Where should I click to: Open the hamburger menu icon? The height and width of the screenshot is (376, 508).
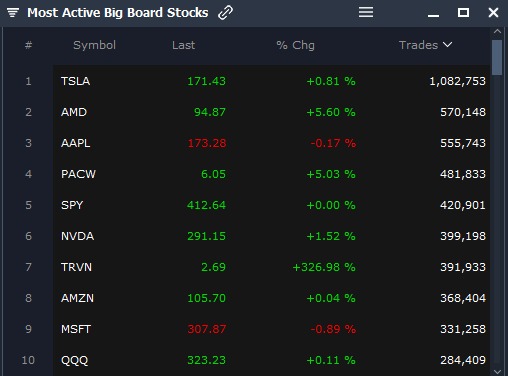pyautogui.click(x=366, y=13)
